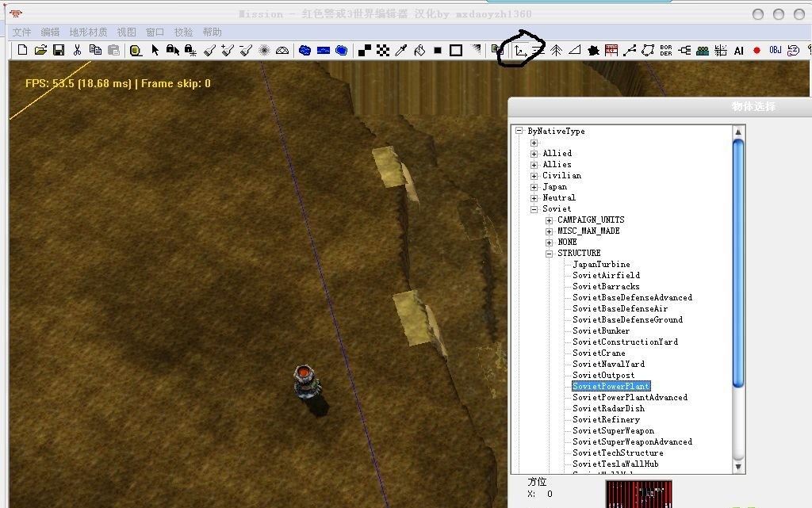Open the green players team icon
812x508 pixels.
703,50
